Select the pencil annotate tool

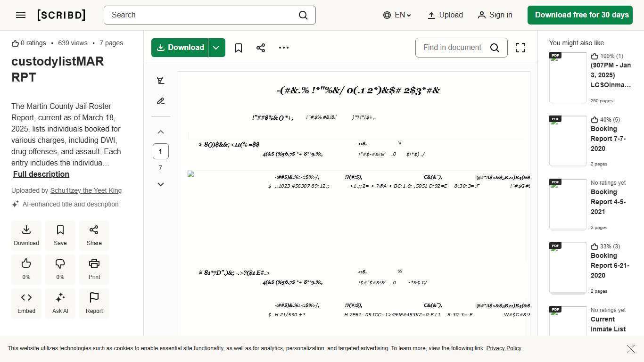pos(161,101)
